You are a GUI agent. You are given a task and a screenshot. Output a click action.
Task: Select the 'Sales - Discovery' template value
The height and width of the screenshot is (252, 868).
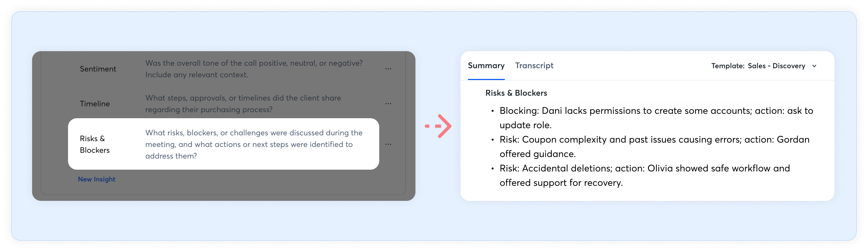(x=776, y=66)
